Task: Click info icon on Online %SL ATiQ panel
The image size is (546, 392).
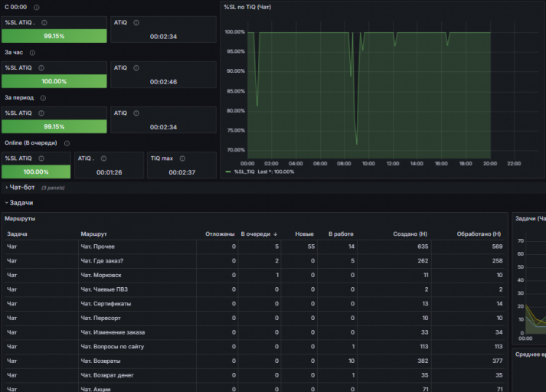Action: point(41,158)
